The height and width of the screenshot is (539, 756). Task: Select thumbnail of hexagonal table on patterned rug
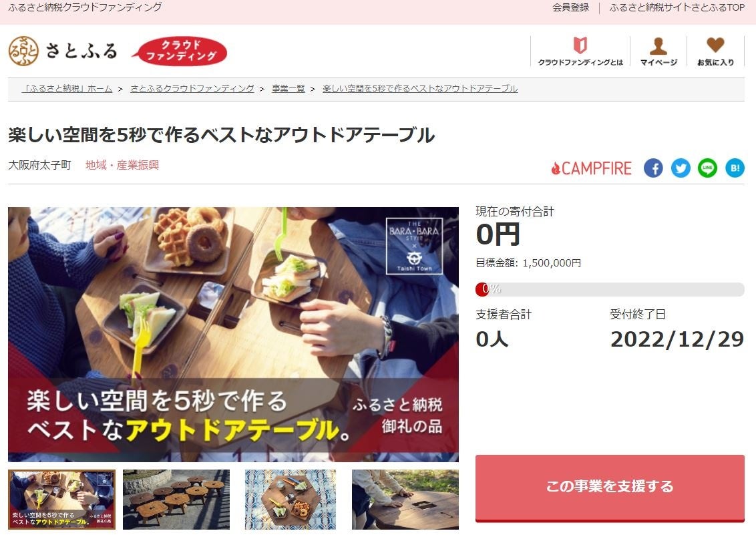(x=291, y=500)
